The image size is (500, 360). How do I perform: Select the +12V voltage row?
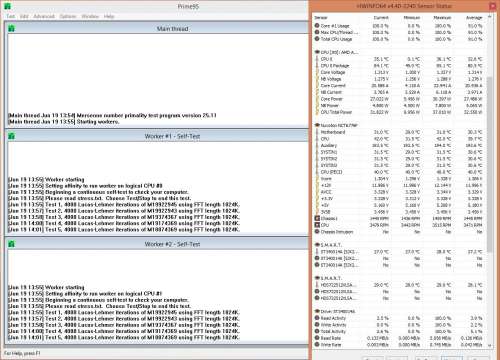point(400,185)
